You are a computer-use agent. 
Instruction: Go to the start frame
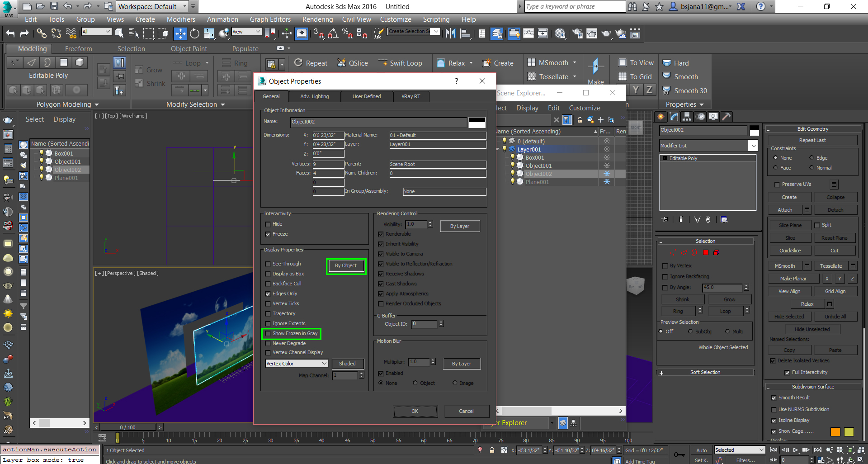[774, 450]
